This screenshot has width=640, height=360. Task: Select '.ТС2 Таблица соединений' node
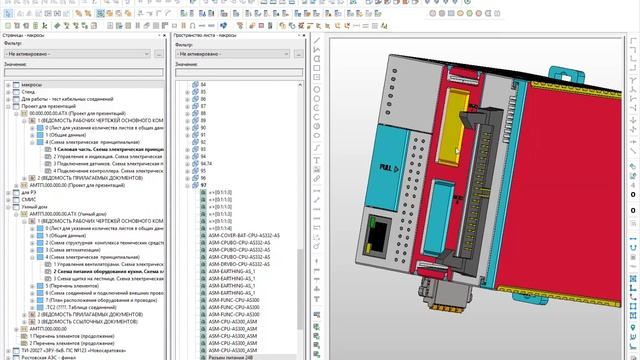coord(81,307)
